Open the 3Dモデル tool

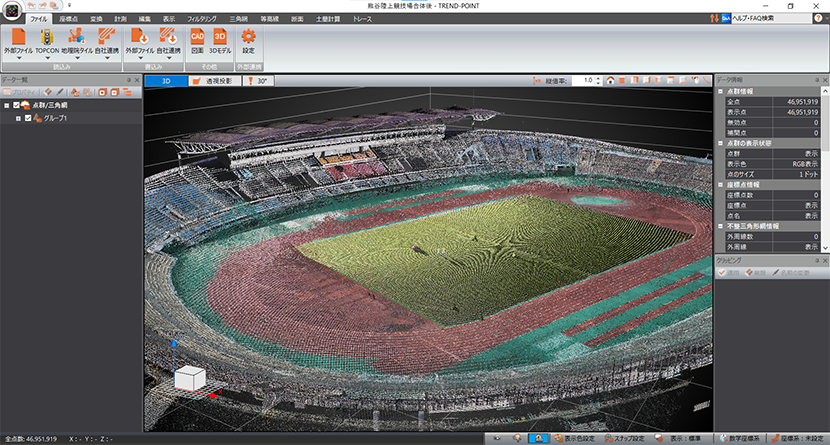(x=221, y=38)
